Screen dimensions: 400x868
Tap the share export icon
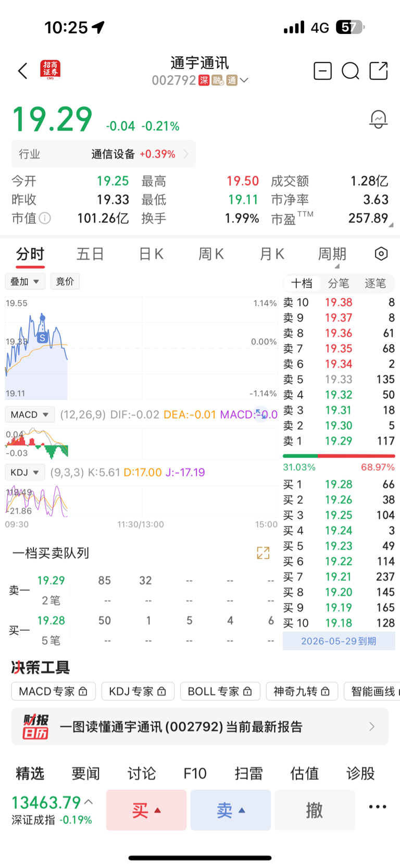tap(379, 70)
